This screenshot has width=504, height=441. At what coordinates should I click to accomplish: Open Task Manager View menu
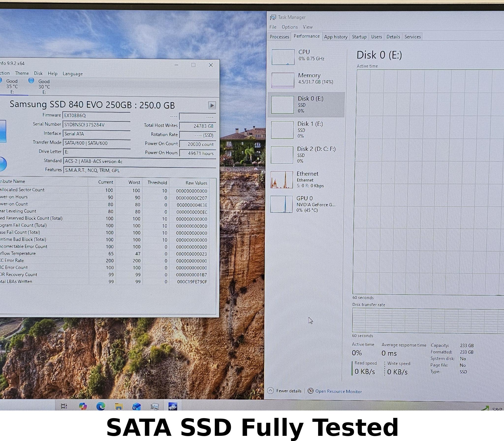click(x=308, y=27)
